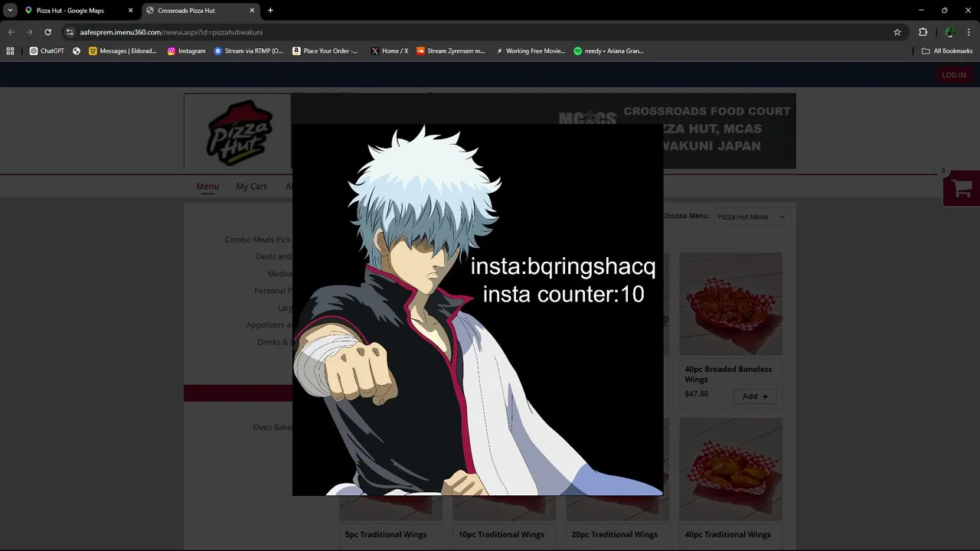Close the Crossroads Pizza Hut tab
This screenshot has width=980, height=551.
coord(252,11)
